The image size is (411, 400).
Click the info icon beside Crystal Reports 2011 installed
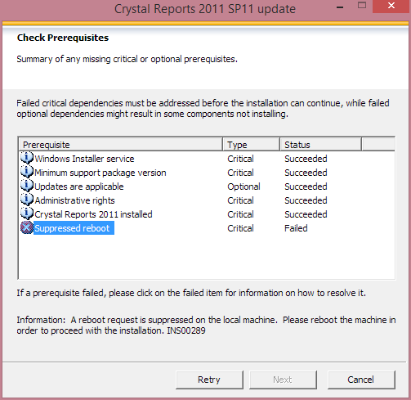pos(27,214)
